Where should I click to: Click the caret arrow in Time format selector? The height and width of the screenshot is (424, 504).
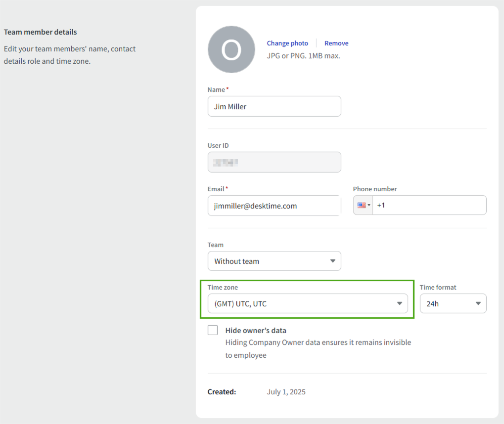click(x=478, y=303)
